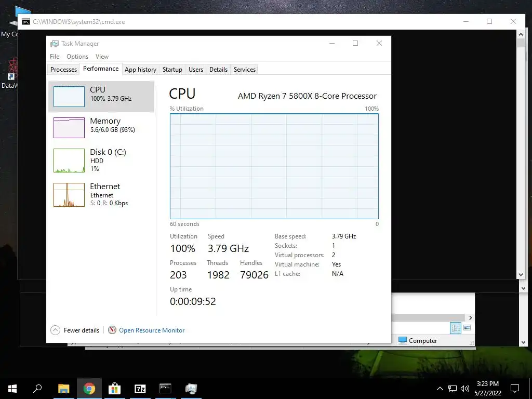Click the clock showing 3:23 PM

487,384
